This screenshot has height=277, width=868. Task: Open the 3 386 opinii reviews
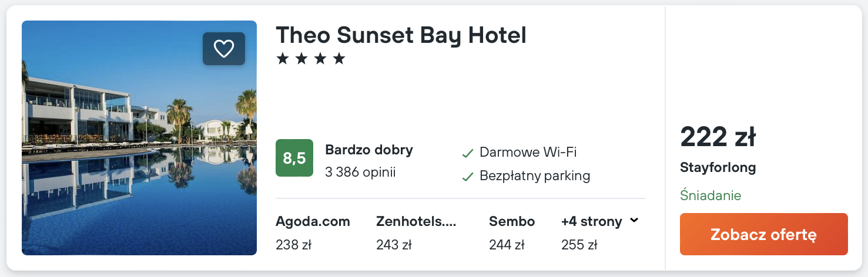coord(360,173)
